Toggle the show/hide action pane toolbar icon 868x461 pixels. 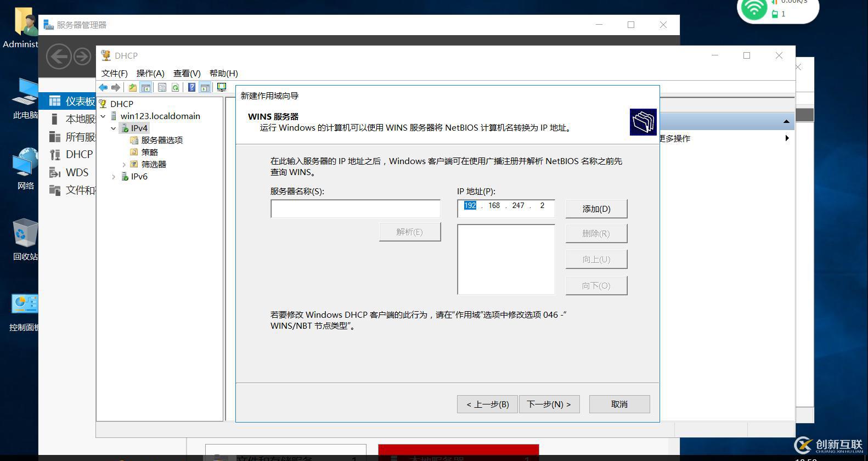(x=205, y=87)
